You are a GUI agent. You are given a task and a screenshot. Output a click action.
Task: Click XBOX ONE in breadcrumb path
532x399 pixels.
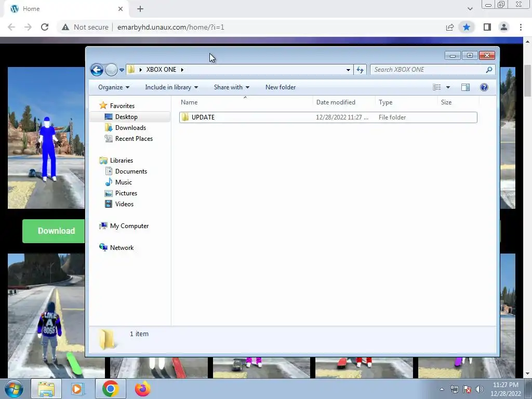tap(161, 70)
